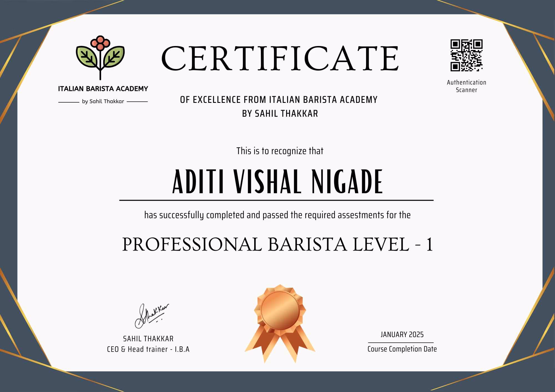Click the Course Completion Date label
Image resolution: width=555 pixels, height=392 pixels.
coord(402,349)
